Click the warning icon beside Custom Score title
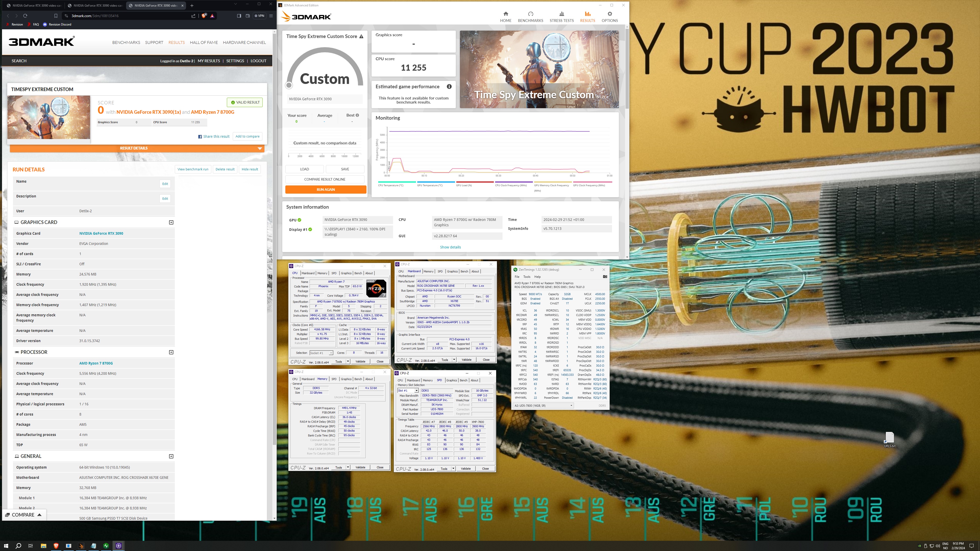This screenshot has width=980, height=551. [361, 36]
